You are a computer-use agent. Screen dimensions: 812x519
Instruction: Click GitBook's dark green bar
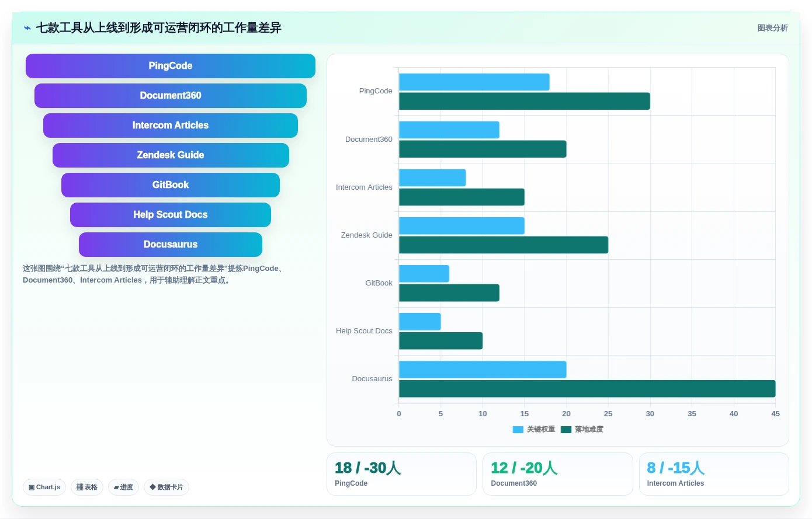click(x=449, y=293)
